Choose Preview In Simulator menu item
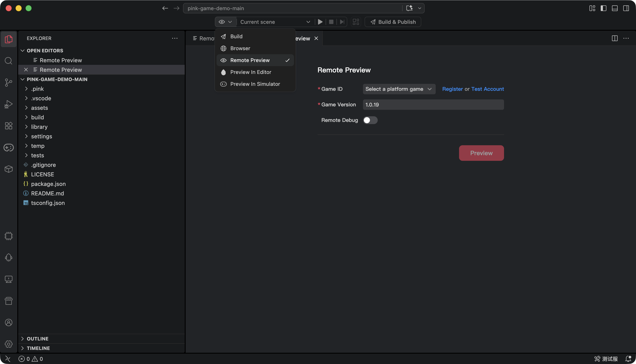 click(x=255, y=84)
